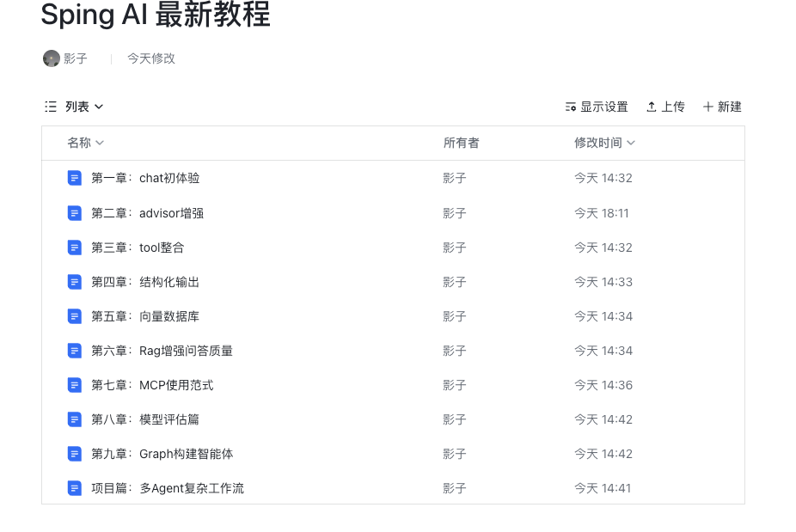The width and height of the screenshot is (796, 532).
Task: Click the document icon for 第一章 chat初体验
Action: (x=75, y=178)
